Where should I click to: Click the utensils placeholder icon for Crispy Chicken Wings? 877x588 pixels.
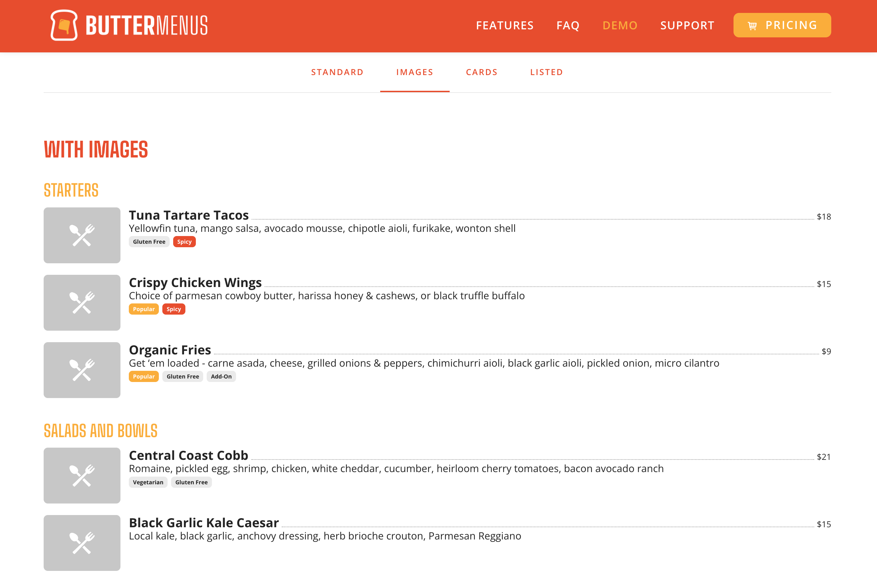(x=82, y=303)
